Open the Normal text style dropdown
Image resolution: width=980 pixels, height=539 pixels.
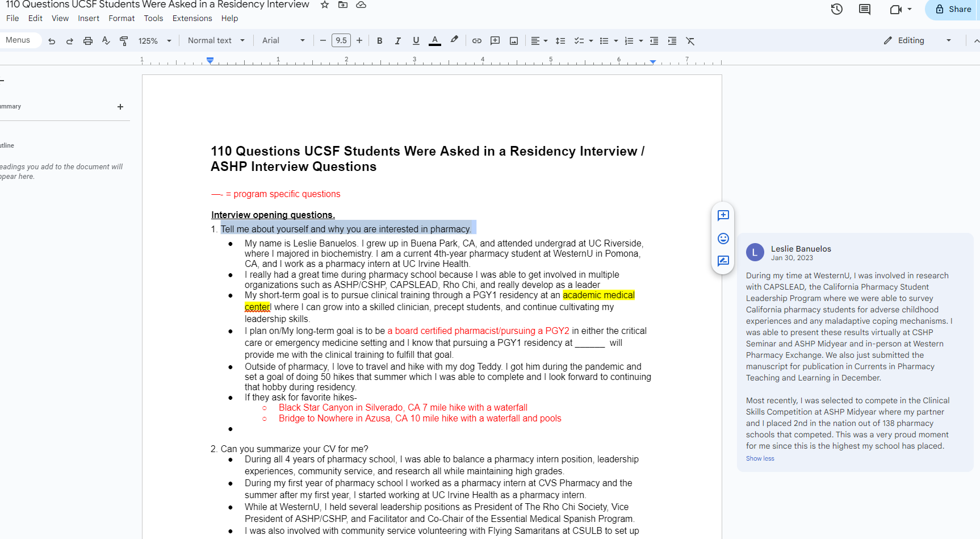pyautogui.click(x=216, y=40)
